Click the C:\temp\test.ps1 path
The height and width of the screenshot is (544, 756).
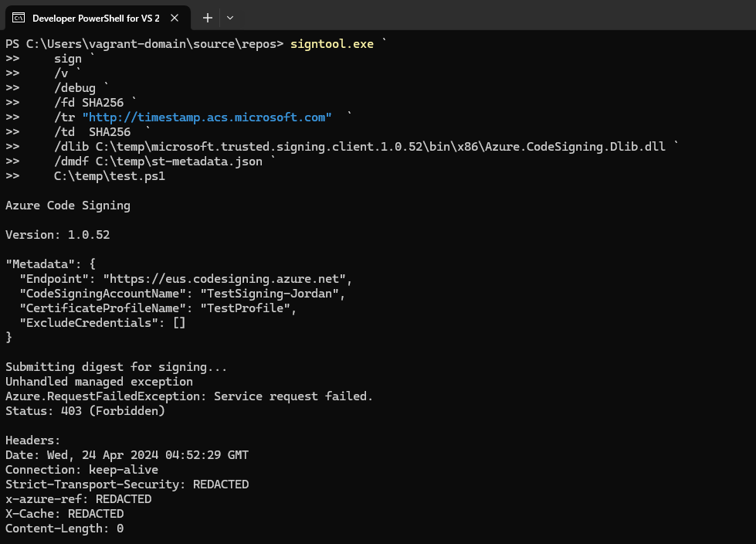point(110,176)
